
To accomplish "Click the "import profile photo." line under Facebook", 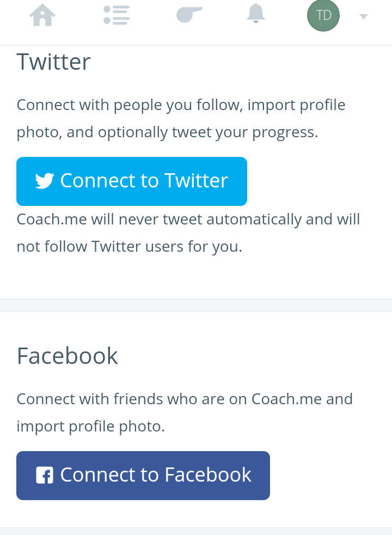I will click(90, 426).
